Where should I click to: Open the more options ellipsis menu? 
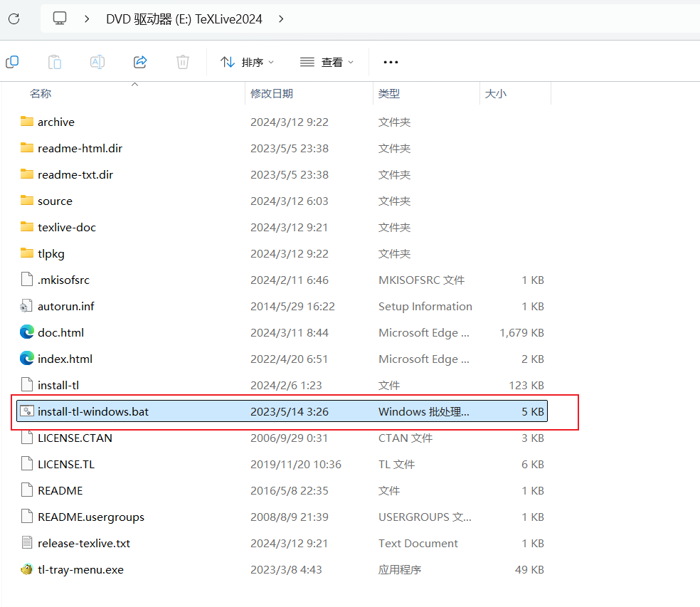(391, 62)
